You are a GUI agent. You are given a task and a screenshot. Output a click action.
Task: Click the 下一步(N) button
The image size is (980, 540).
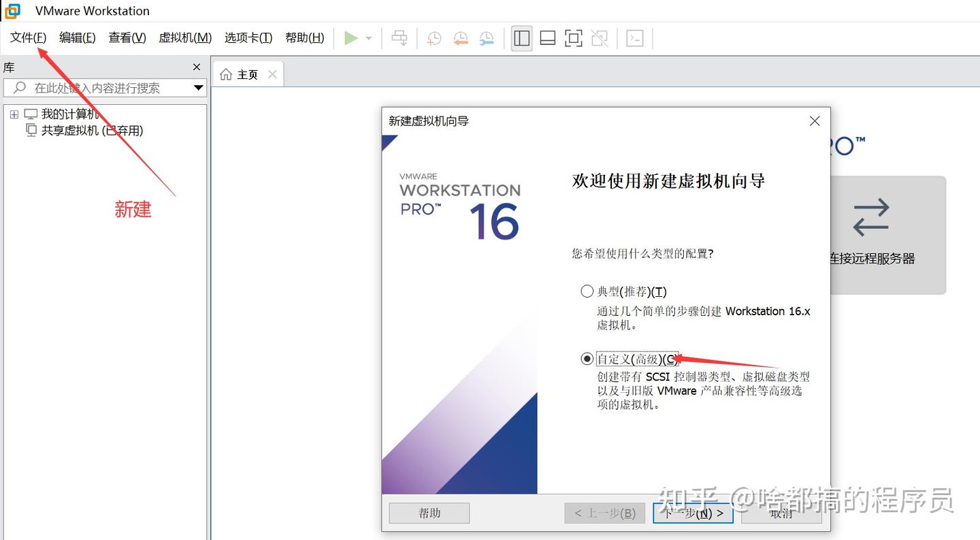[x=692, y=513]
